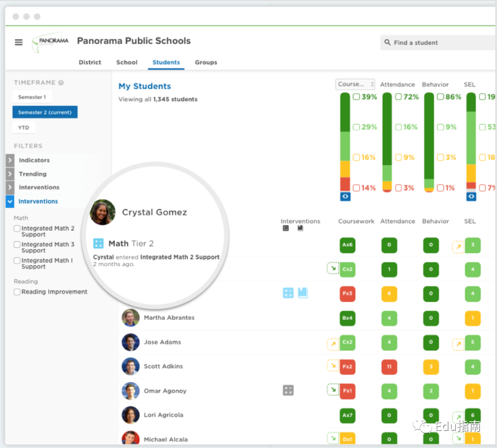497x448 pixels.
Task: Select the Semester 1 timeframe button
Action: click(32, 97)
